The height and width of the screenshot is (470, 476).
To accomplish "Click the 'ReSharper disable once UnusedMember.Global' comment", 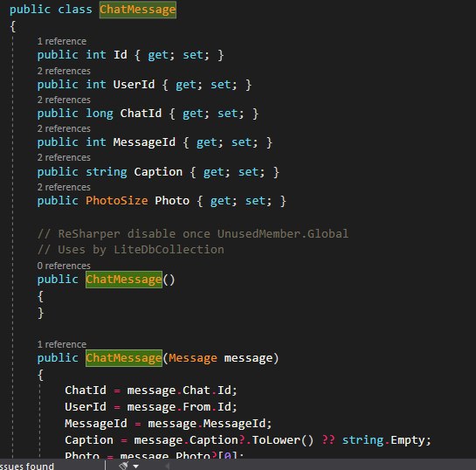I will [x=193, y=234].
